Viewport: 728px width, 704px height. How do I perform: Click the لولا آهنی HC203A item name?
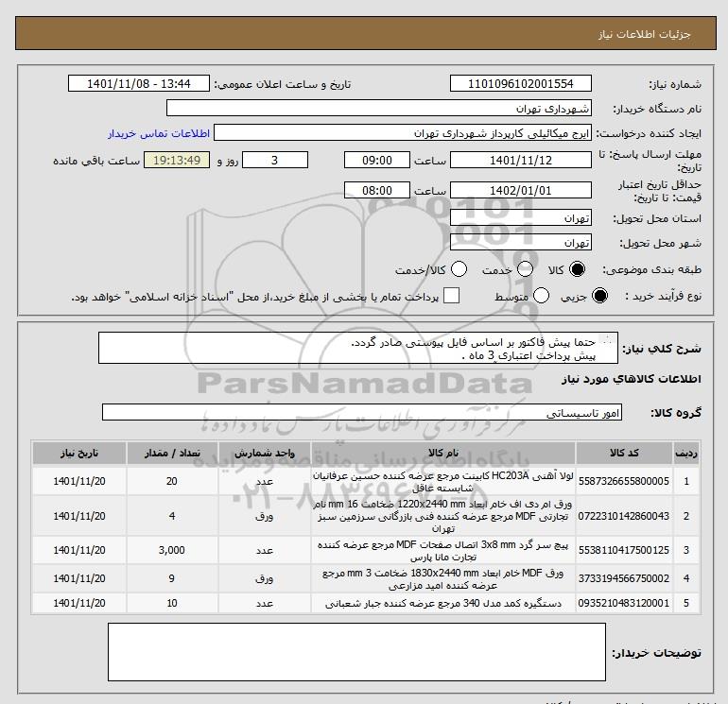pos(443,481)
